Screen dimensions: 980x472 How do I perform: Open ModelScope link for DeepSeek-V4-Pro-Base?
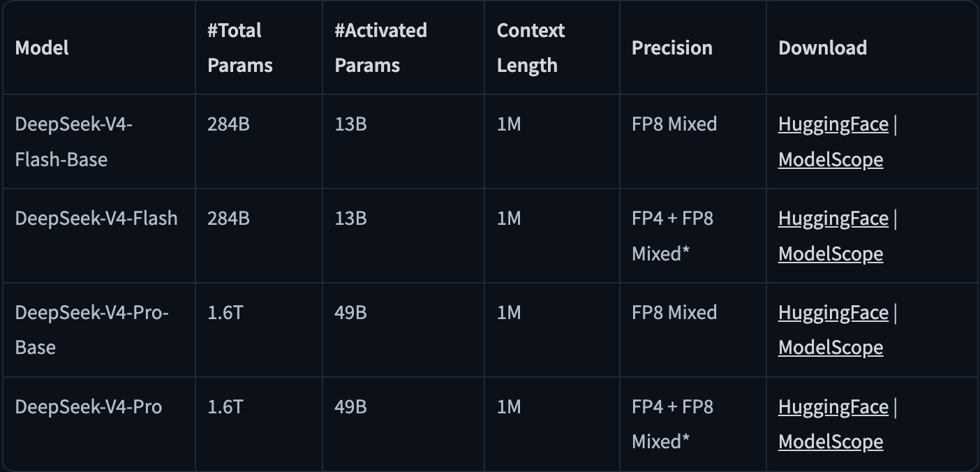click(831, 348)
